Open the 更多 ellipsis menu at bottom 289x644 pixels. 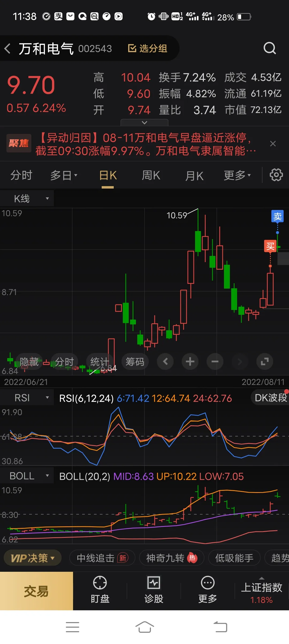tap(208, 590)
